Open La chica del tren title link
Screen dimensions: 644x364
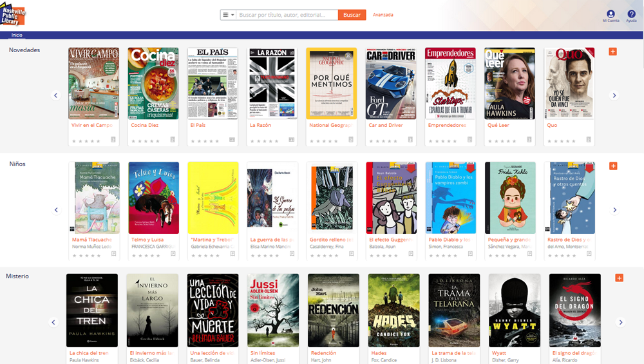click(89, 353)
